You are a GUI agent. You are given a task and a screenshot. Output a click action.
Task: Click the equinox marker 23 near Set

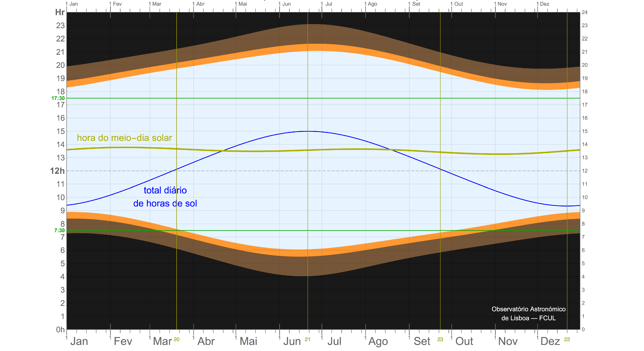click(440, 339)
